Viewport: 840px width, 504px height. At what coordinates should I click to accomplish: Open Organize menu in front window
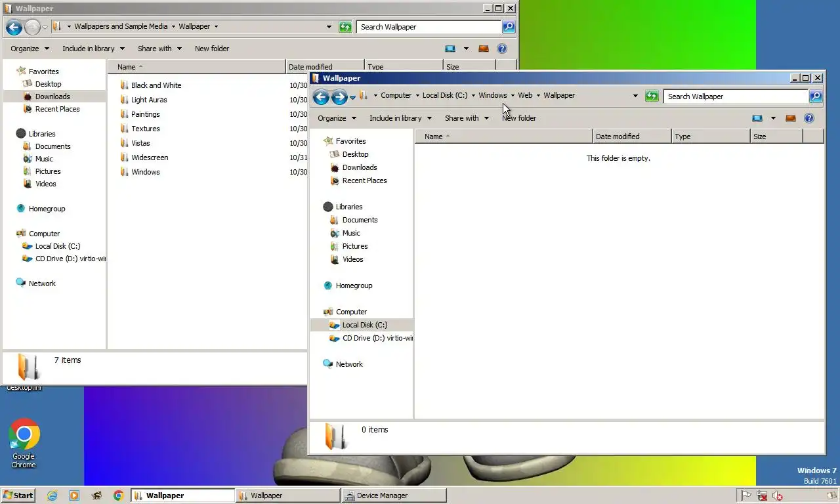(x=337, y=118)
